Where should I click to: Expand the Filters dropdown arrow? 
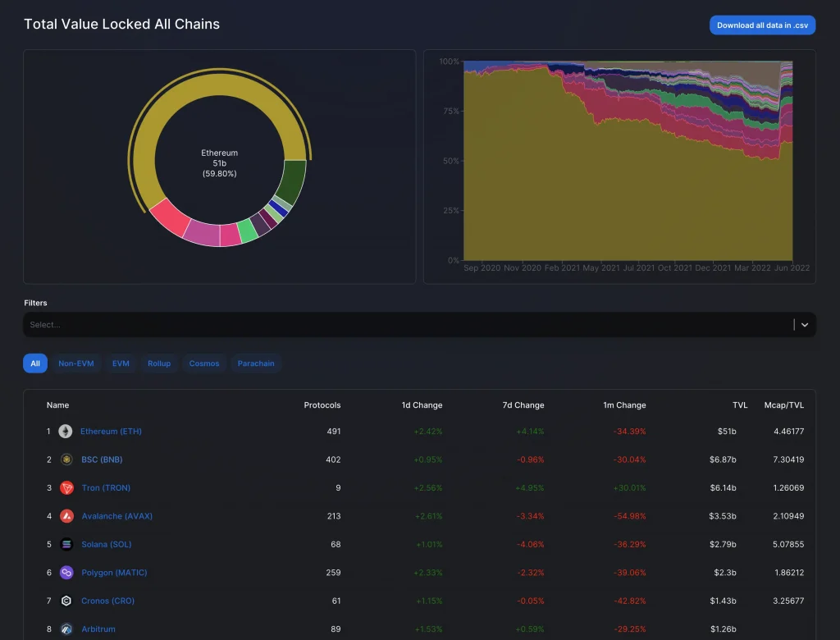pos(805,325)
